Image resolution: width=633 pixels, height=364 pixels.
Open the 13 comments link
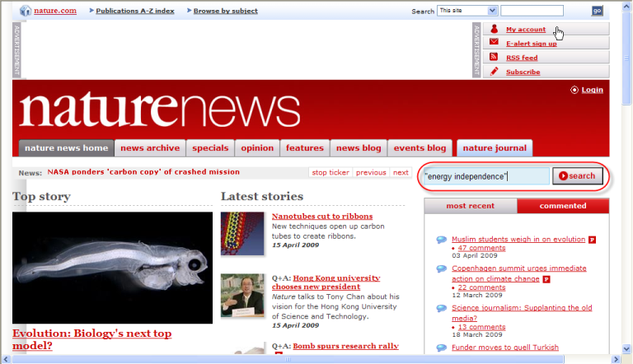(x=481, y=327)
